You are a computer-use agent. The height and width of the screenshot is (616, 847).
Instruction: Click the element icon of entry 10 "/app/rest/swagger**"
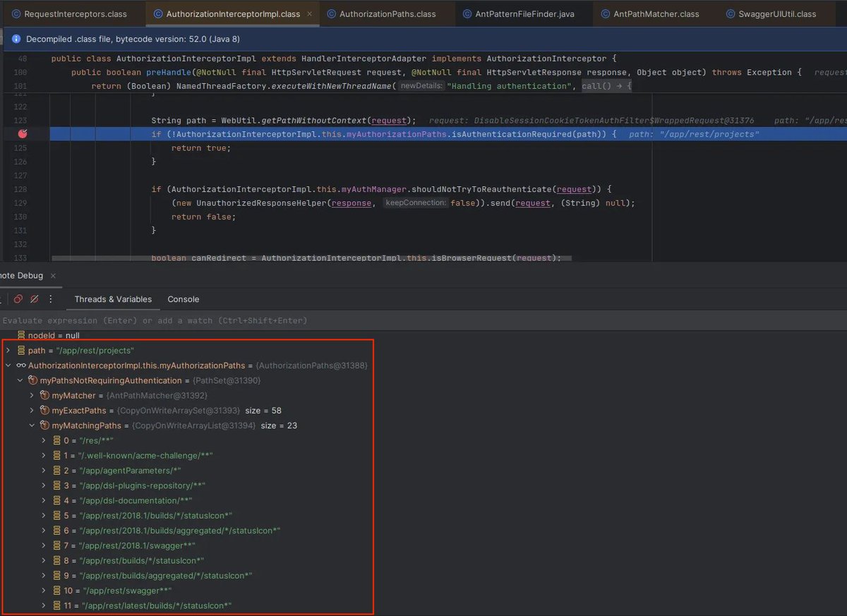click(x=57, y=591)
